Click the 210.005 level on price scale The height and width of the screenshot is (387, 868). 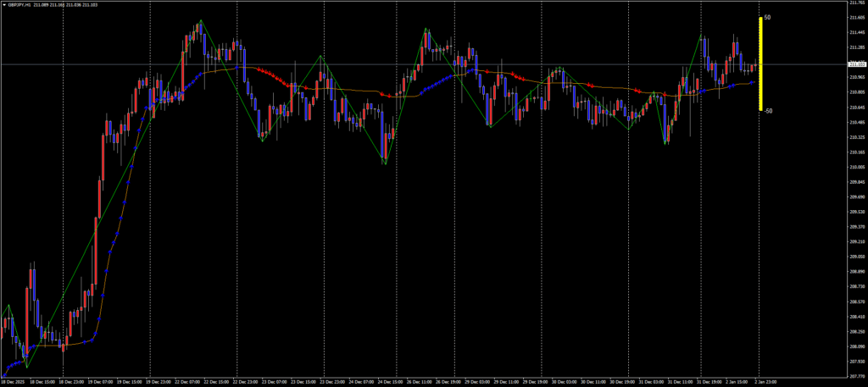pos(856,167)
